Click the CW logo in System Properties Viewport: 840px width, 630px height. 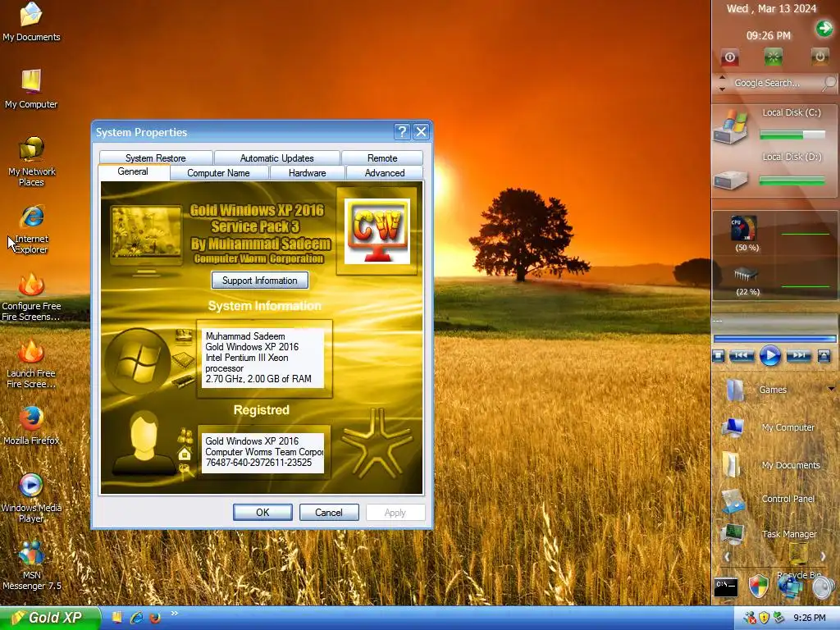click(377, 231)
